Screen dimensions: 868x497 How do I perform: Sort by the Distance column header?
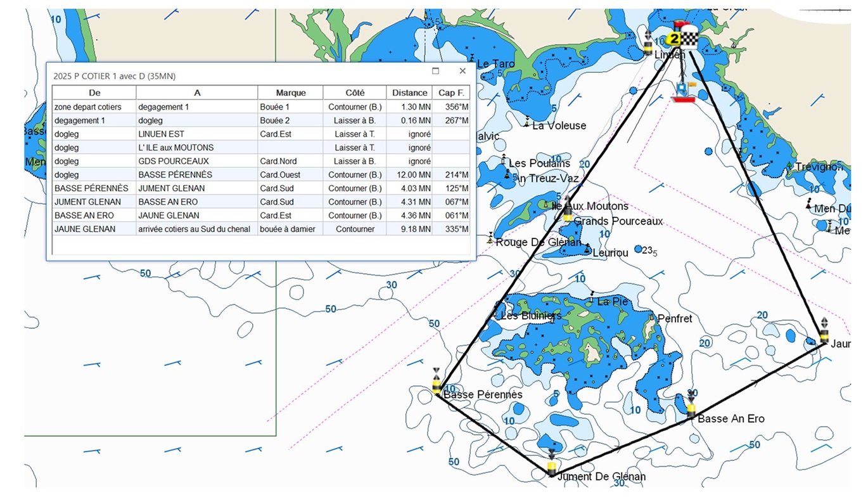click(409, 93)
